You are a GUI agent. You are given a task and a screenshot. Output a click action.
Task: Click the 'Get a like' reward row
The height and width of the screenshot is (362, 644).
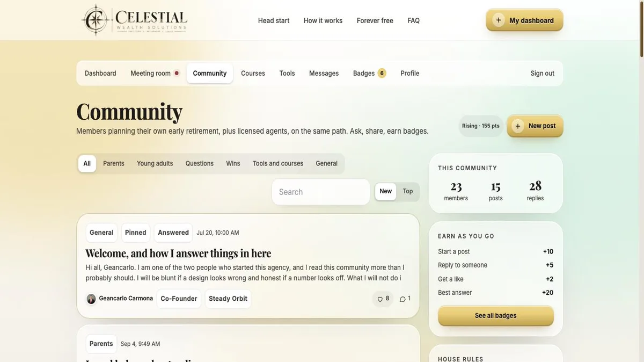tap(496, 279)
